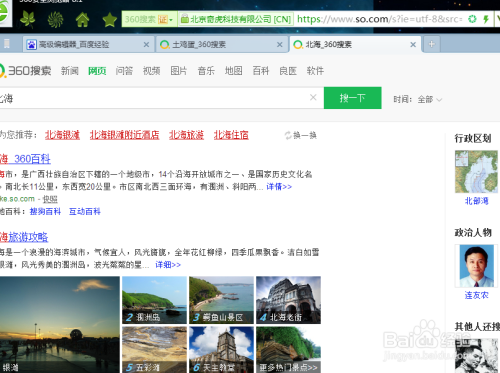The width and height of the screenshot is (500, 373).
Task: Click the sidebar toggle icon left of tabs
Action: pos(7,44)
